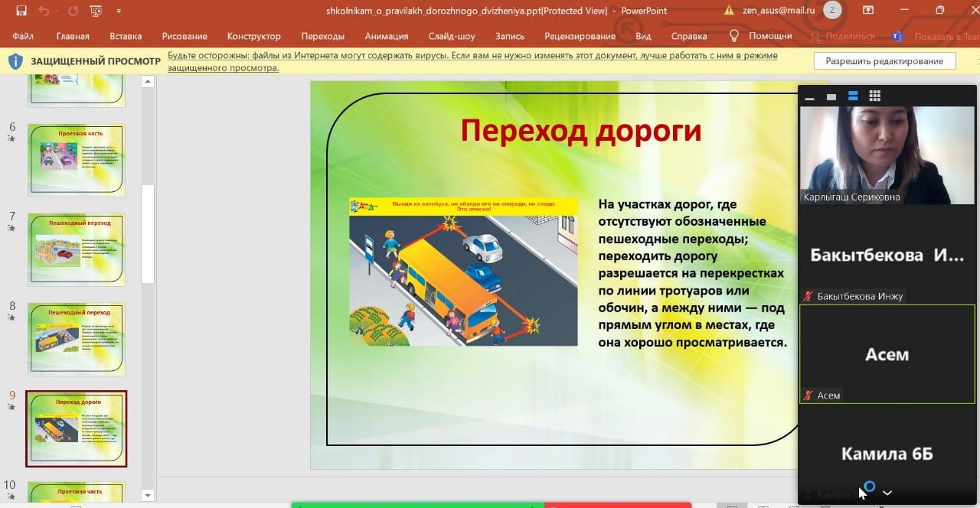Click the slide body text paragraph
Image resolution: width=980 pixels, height=508 pixels.
pos(693,273)
